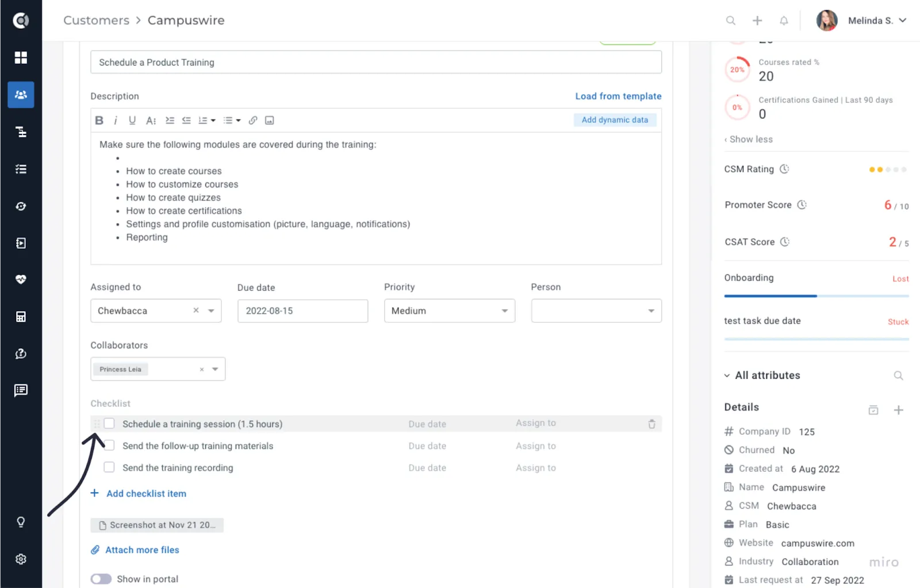Open the lightbulb ideas icon in sidebar
This screenshot has height=588, width=920.
tap(21, 522)
